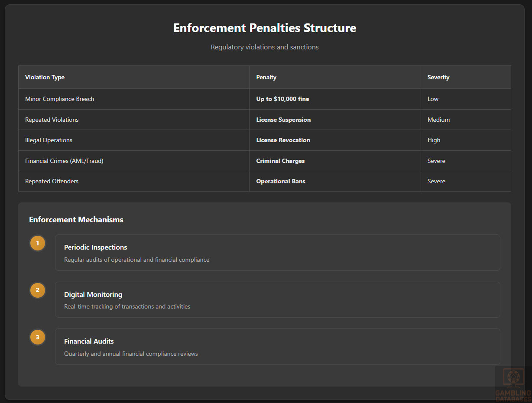Click the License Revocation penalty cell
532x403 pixels.
click(283, 140)
